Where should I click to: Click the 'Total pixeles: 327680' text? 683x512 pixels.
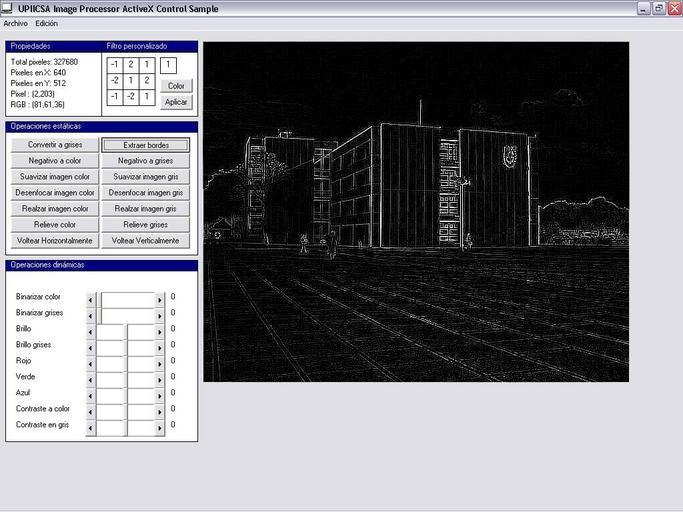point(44,62)
